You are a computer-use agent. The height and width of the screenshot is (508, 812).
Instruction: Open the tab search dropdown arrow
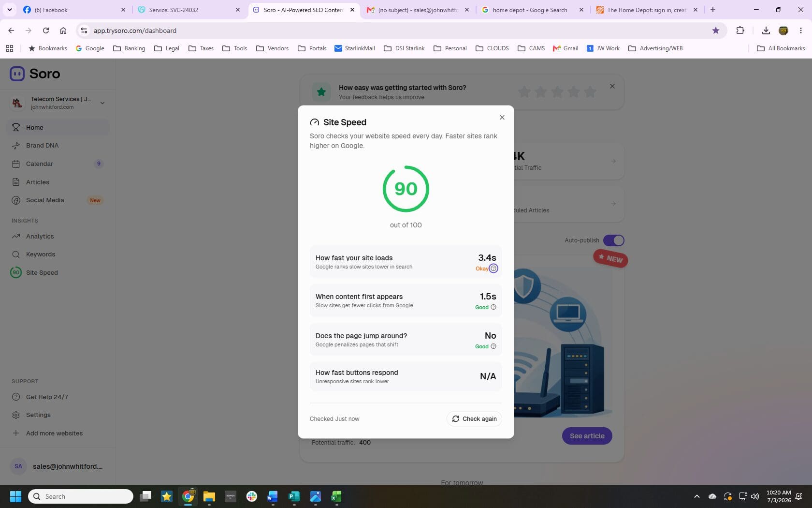10,10
